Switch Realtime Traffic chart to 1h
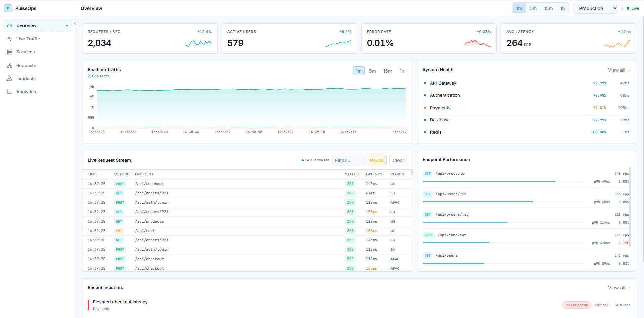This screenshot has width=644, height=318. [x=402, y=71]
